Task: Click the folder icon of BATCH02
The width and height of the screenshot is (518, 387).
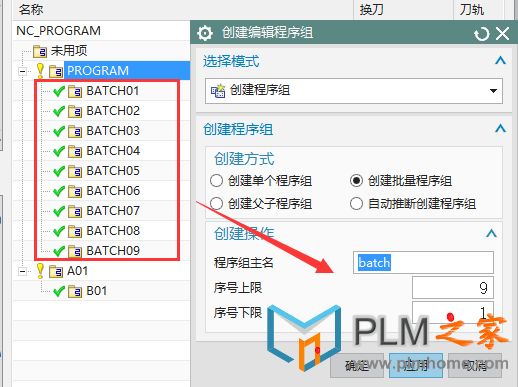Action: [x=75, y=111]
